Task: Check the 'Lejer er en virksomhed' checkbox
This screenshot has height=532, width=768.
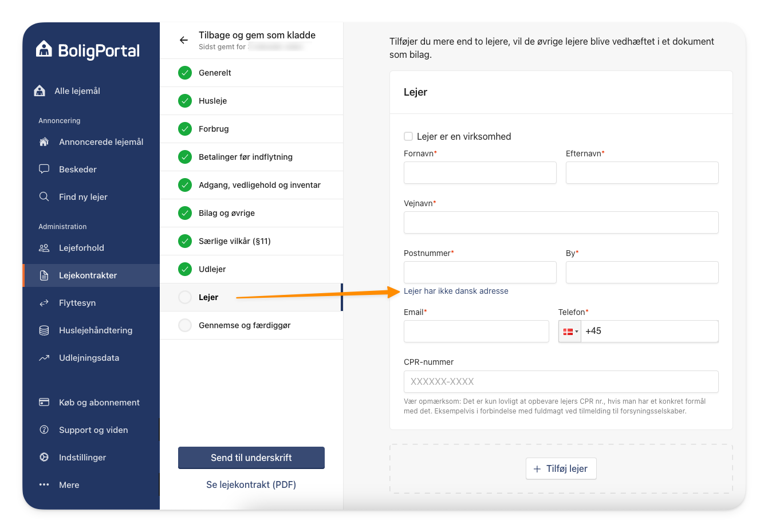Action: pyautogui.click(x=408, y=136)
